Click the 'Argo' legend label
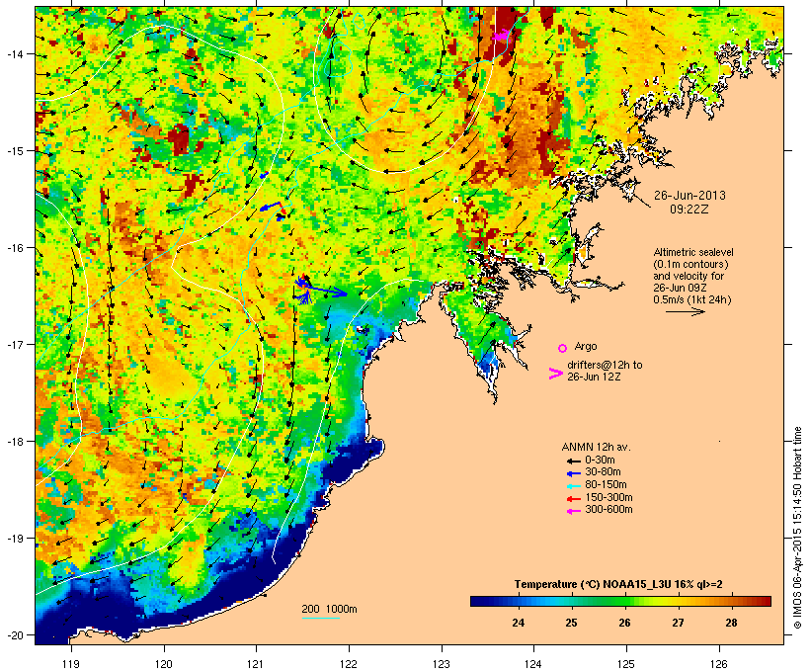This screenshot has width=810, height=672. click(586, 346)
